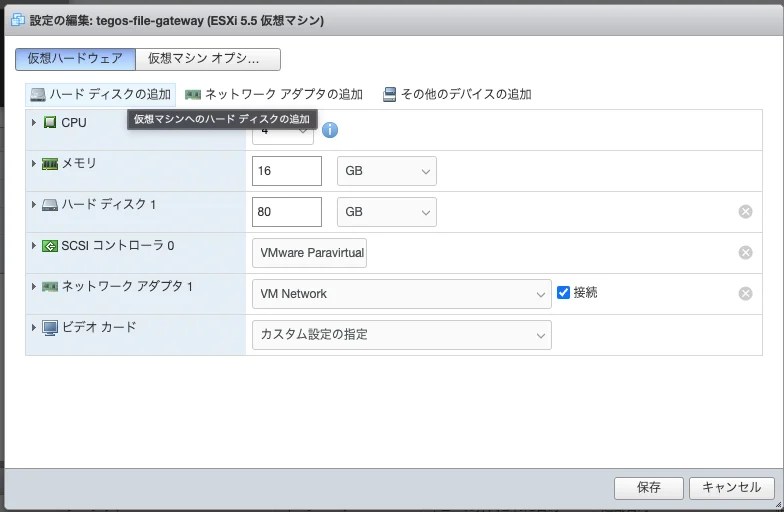This screenshot has height=512, width=784.
Task: Click ハード ディスクの追加 label
Action: (110, 94)
